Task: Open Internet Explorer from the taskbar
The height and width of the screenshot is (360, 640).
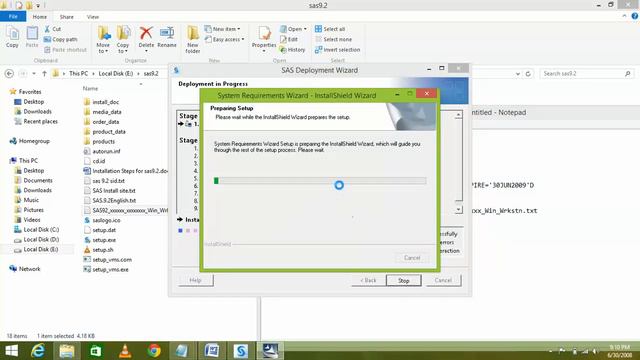Action: pos(38,351)
